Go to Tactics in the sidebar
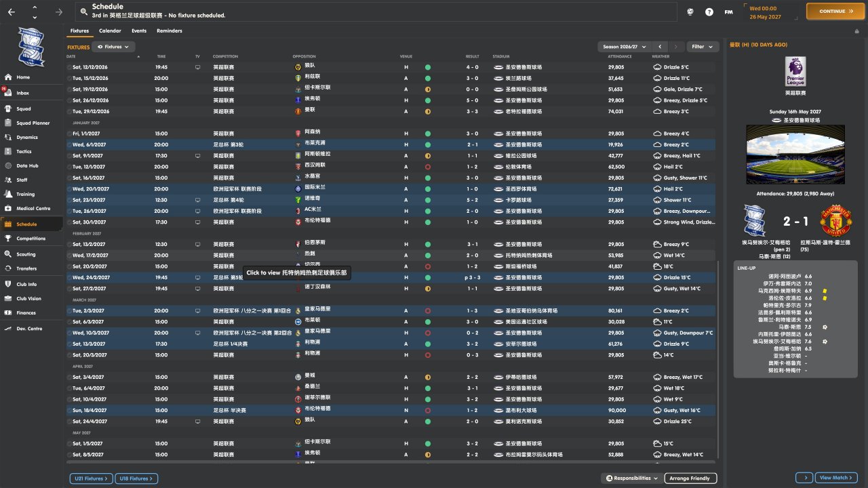Screen dimensions: 868x488 tap(24, 151)
